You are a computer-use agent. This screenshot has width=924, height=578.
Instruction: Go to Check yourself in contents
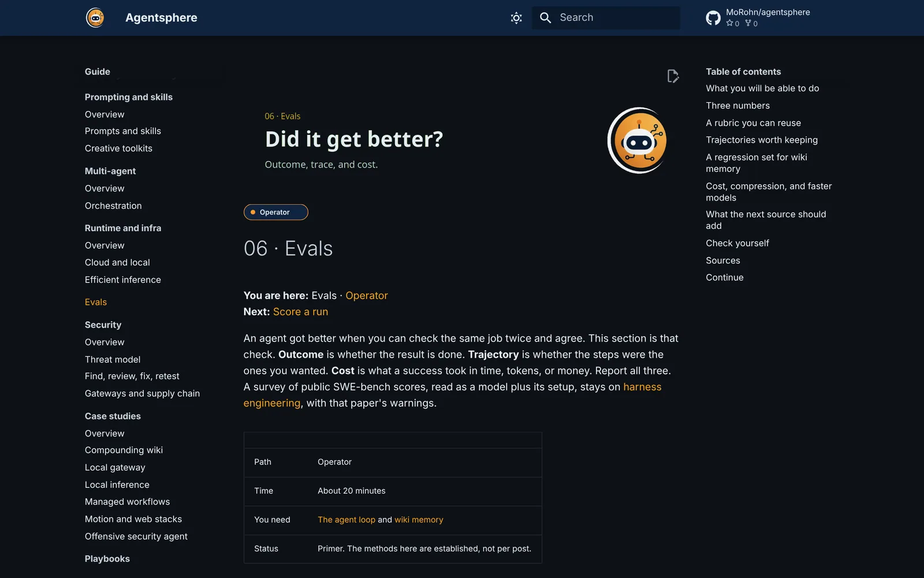click(737, 243)
